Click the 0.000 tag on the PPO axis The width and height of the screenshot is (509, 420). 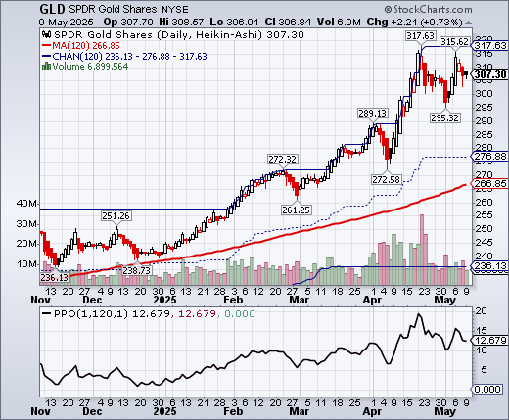486,389
